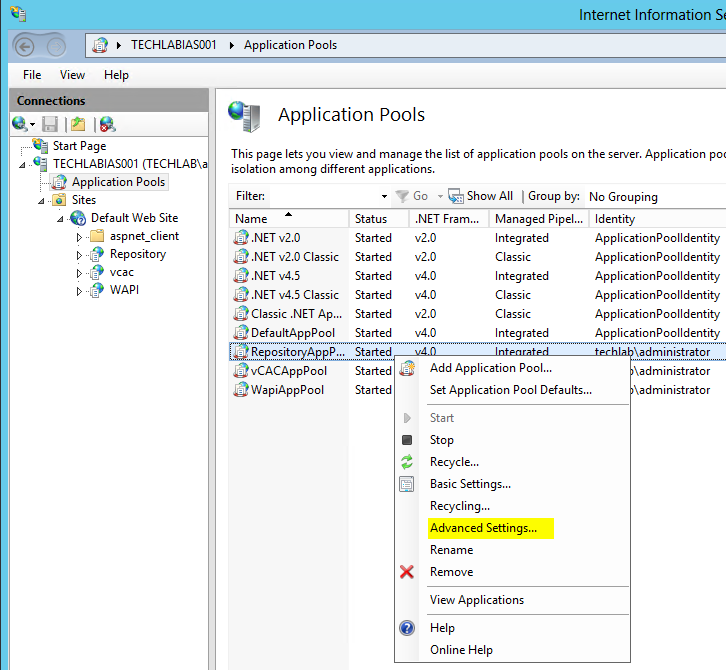Image resolution: width=726 pixels, height=670 pixels.
Task: Click the Sites folder icon in tree
Action: (x=59, y=200)
